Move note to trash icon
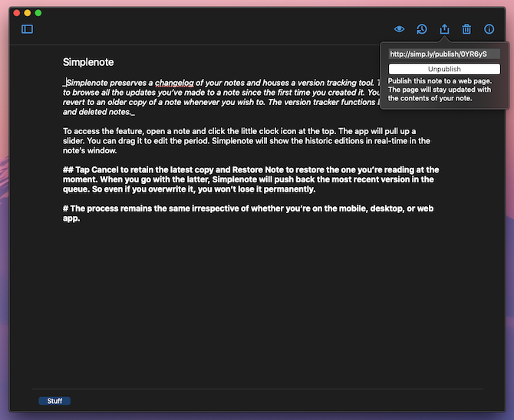 click(466, 29)
